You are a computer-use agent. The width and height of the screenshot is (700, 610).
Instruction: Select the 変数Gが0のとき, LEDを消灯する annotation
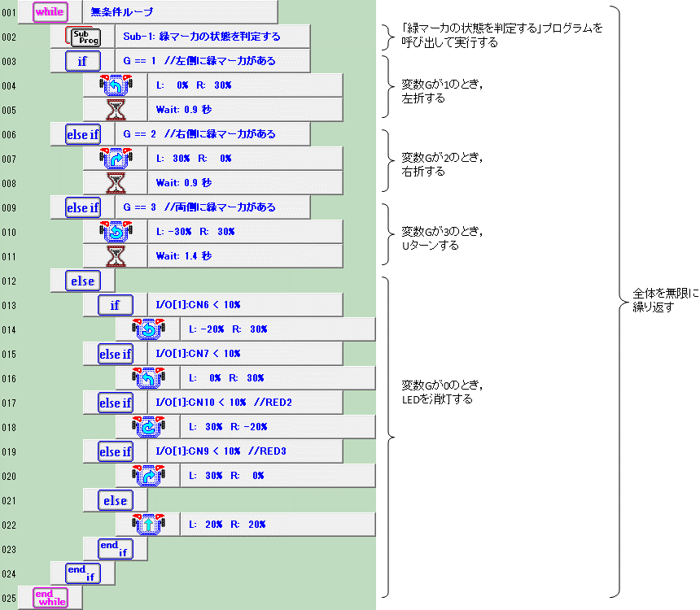coord(442,392)
